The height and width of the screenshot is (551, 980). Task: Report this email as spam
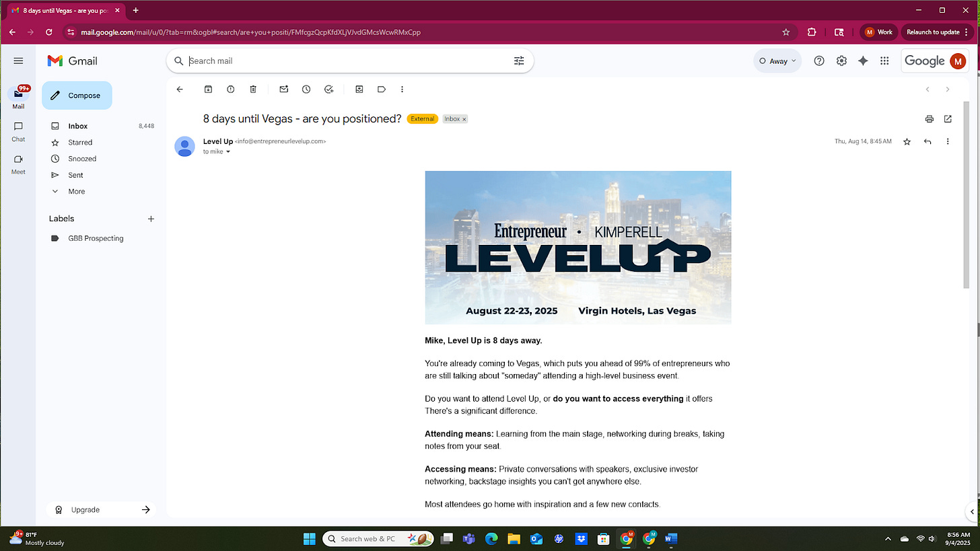[231, 89]
